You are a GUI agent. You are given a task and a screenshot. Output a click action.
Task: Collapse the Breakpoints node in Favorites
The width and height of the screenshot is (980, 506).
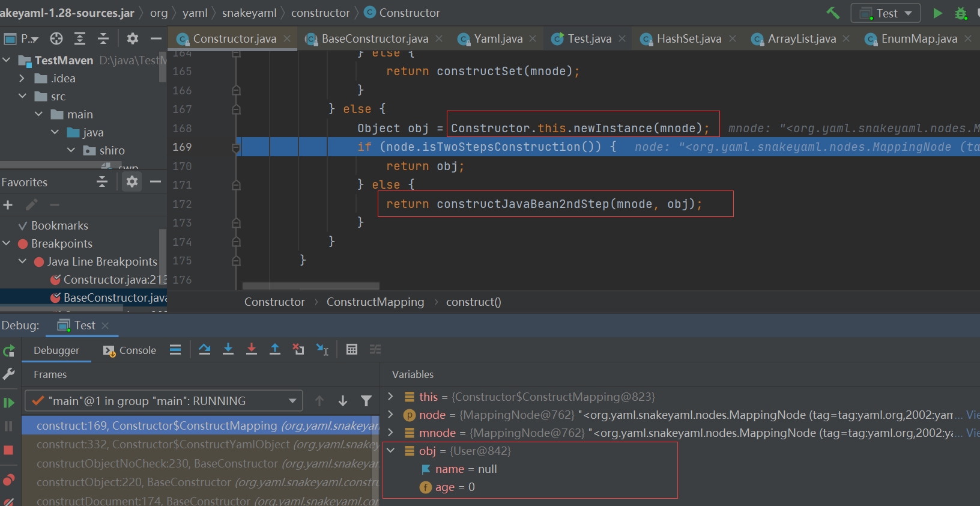(7, 243)
